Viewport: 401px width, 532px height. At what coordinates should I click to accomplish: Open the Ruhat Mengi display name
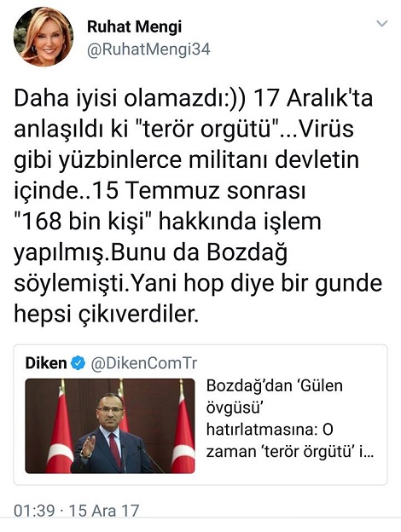[135, 26]
